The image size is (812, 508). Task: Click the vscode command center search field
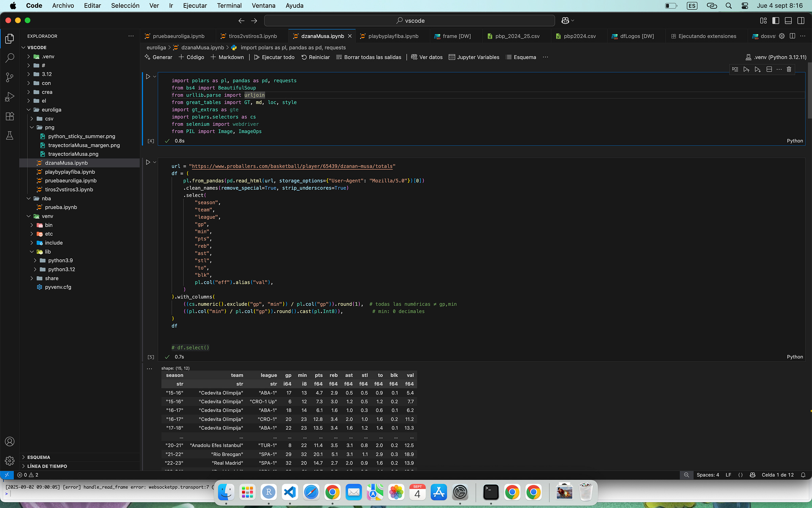pos(409,21)
